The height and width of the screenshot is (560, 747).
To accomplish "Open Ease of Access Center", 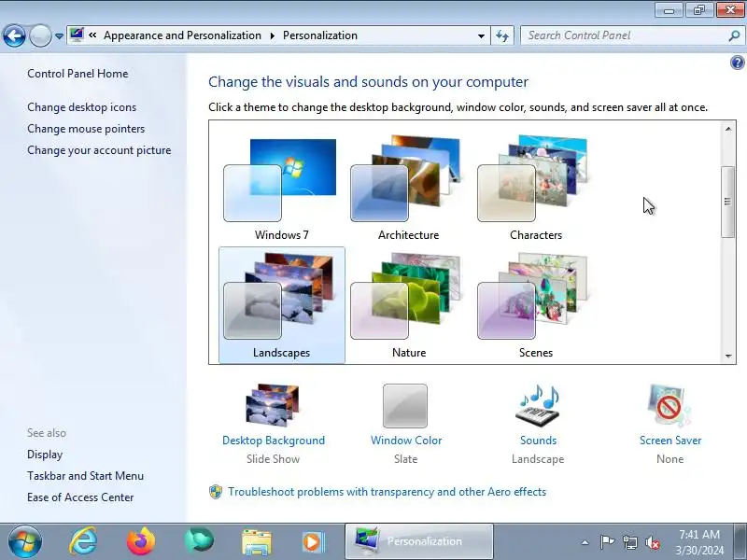I will (80, 497).
